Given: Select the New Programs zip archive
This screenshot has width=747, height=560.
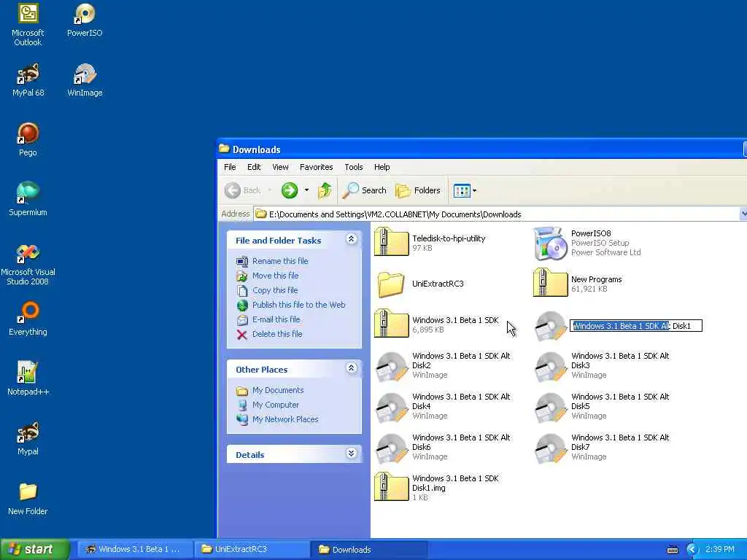Looking at the screenshot, I should 578,284.
